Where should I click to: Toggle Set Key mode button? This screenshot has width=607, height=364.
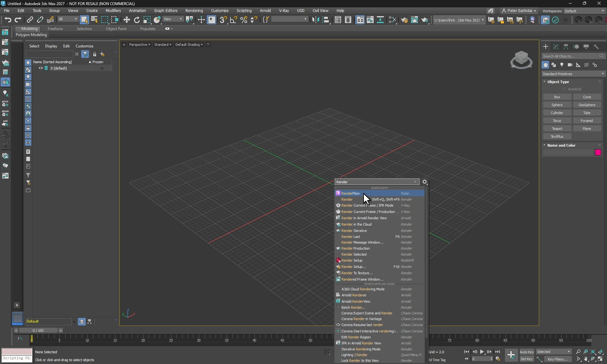click(x=526, y=359)
